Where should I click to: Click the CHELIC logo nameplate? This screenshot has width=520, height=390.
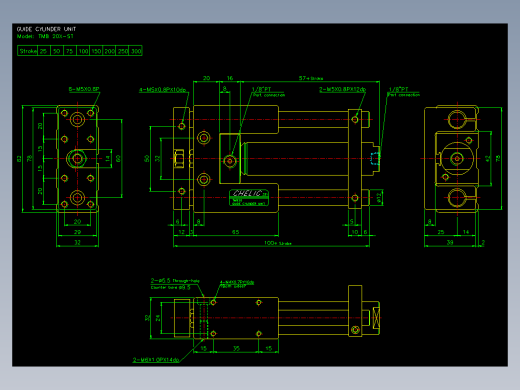(249, 198)
